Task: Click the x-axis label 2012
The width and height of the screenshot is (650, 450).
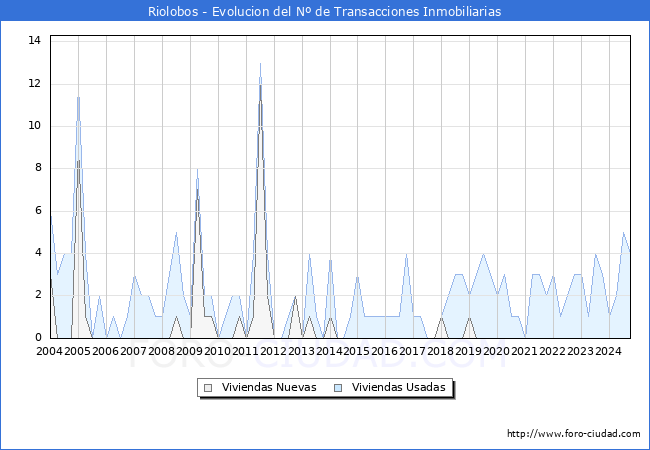Action: click(273, 351)
